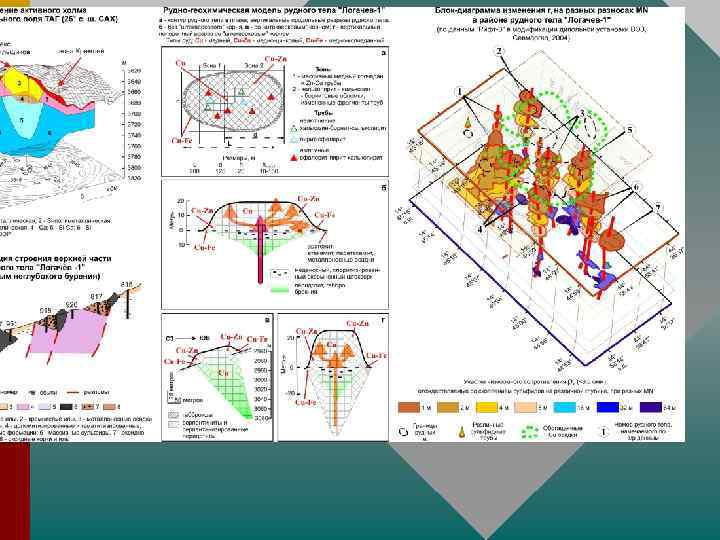
Task: Click the green gradient legend box in panel б
Action: tap(280, 288)
